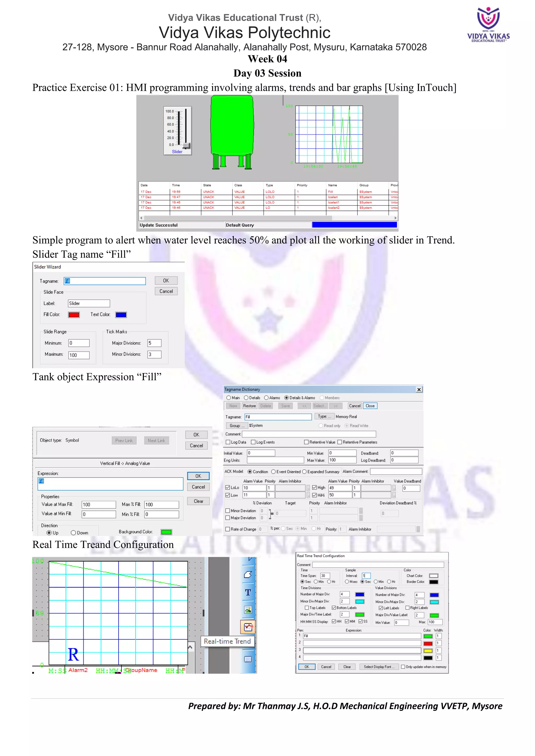Click alarm list left scroll arrow

coord(141,218)
